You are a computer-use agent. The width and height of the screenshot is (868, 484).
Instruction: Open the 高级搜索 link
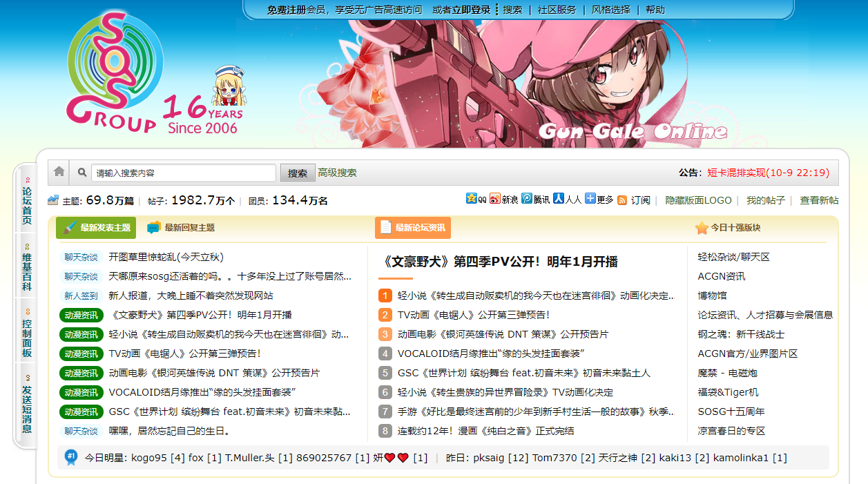click(x=338, y=173)
